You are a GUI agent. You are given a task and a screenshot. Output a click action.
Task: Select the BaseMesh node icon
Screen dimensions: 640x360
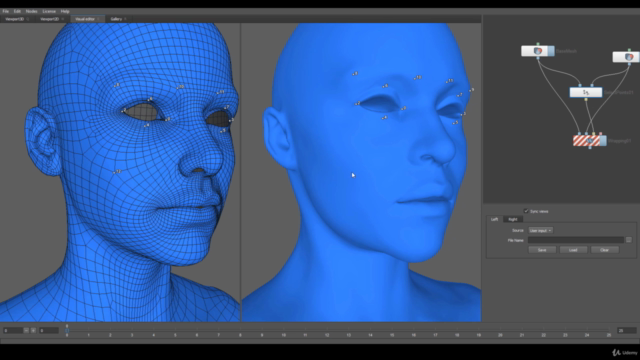538,51
